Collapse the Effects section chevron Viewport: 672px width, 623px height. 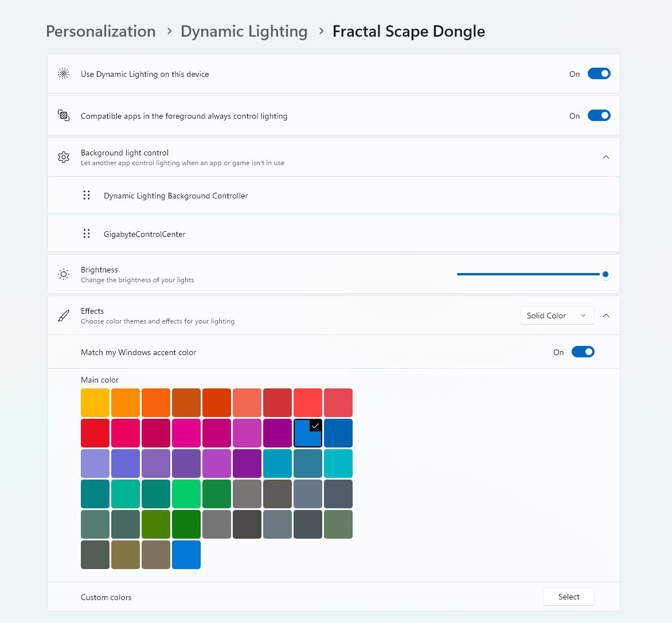tap(606, 316)
